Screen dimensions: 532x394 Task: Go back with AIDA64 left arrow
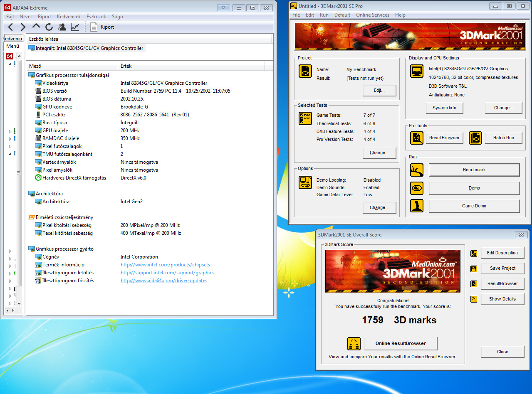[x=11, y=27]
